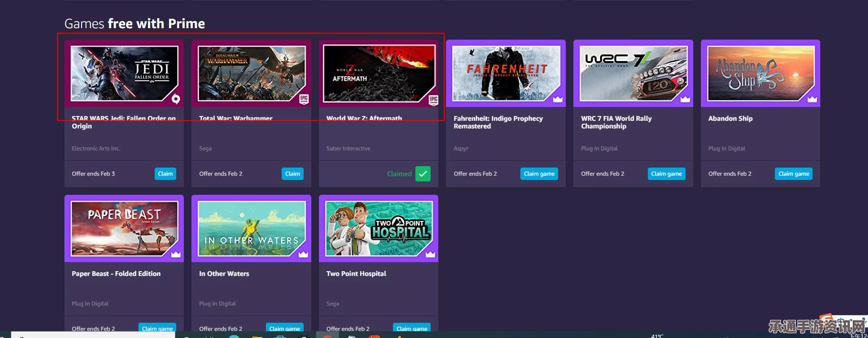Open the Star Wars Jedi Fallen Order artwork
Viewport: 868px width, 338px height.
(x=125, y=74)
